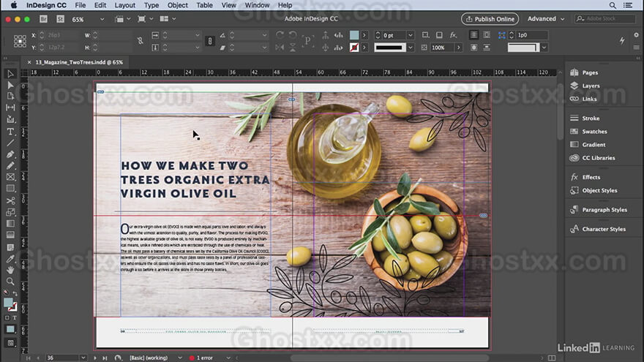Screen dimensions: 644x362
Task: Toggle reference point locator grid
Action: (20, 41)
